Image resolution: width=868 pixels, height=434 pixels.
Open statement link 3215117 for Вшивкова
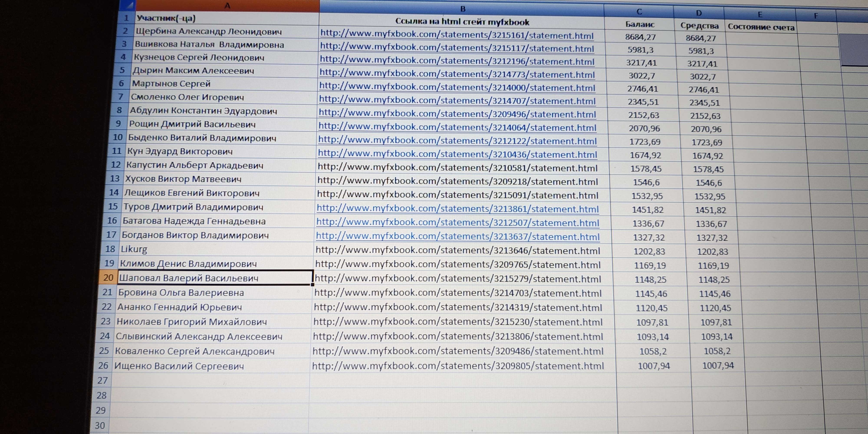pyautogui.click(x=457, y=47)
